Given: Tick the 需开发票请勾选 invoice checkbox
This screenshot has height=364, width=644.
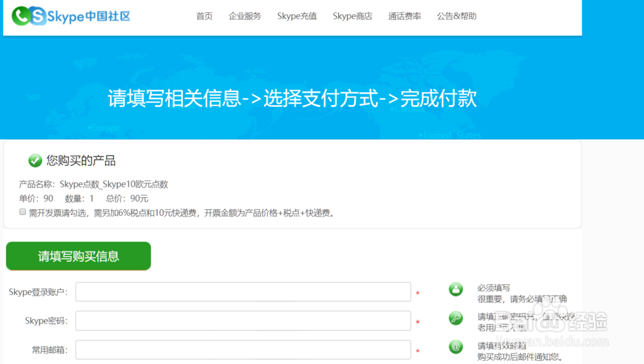Looking at the screenshot, I should click(23, 211).
